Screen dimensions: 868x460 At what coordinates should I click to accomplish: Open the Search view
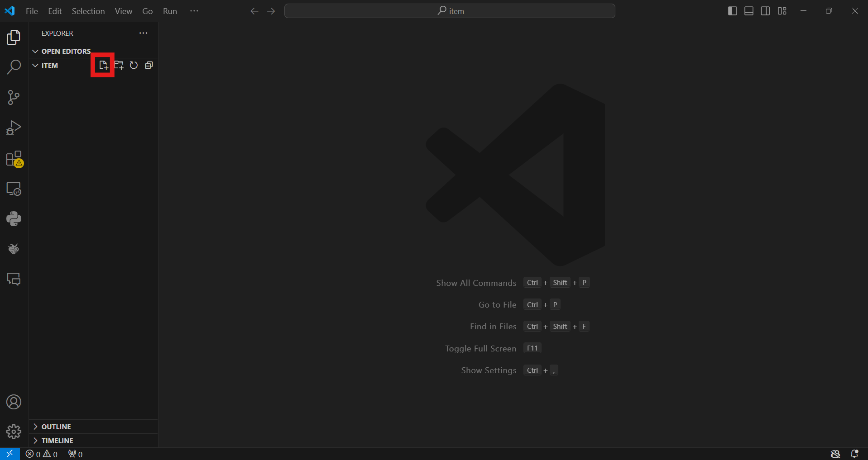(x=14, y=67)
